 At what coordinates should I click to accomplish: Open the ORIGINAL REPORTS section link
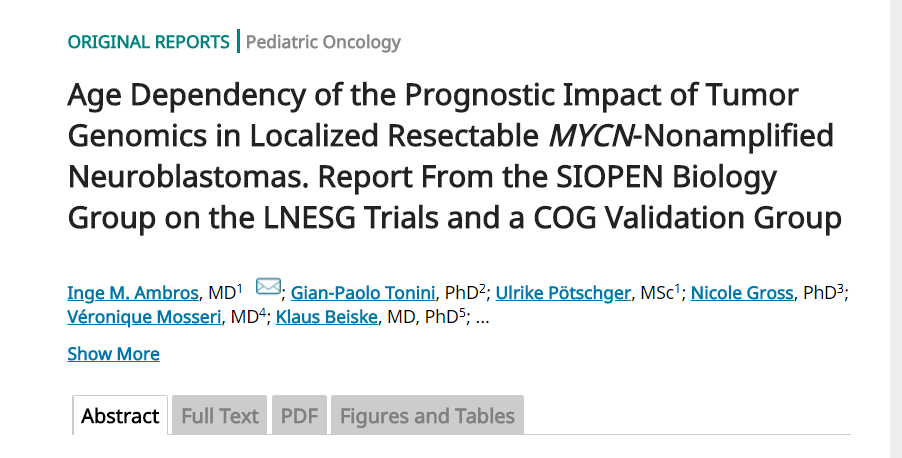(x=148, y=42)
